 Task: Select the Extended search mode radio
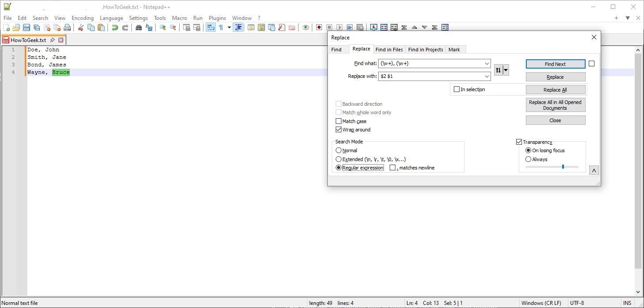339,159
